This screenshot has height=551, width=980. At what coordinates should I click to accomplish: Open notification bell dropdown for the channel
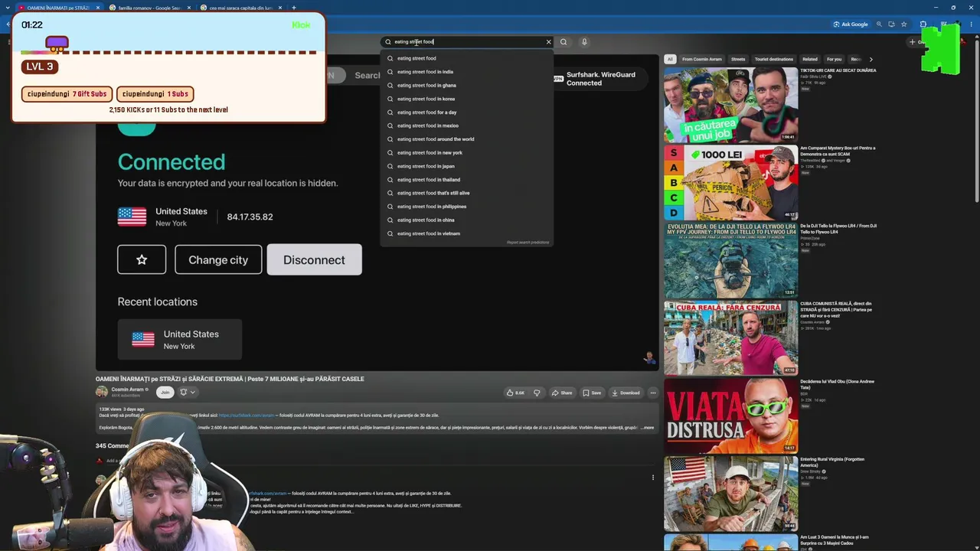(187, 392)
